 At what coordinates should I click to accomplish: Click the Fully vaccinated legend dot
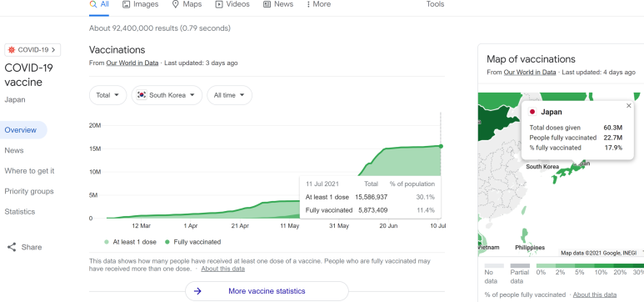pos(167,242)
